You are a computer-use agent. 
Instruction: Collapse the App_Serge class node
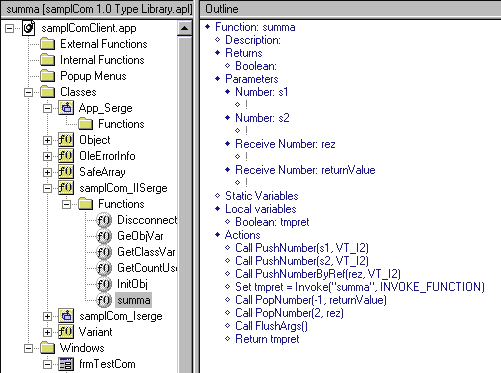pos(48,108)
